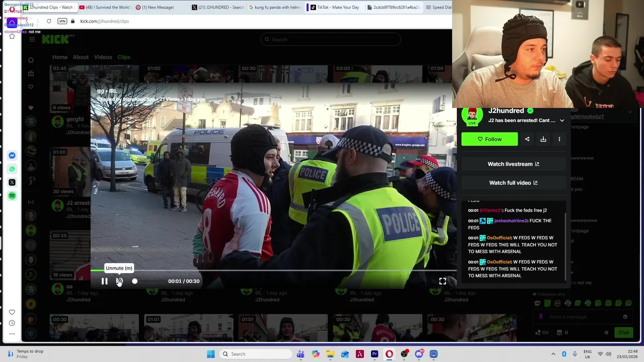644x362 pixels.
Task: Open Spotify in Opera sidebar
Action: tap(12, 196)
